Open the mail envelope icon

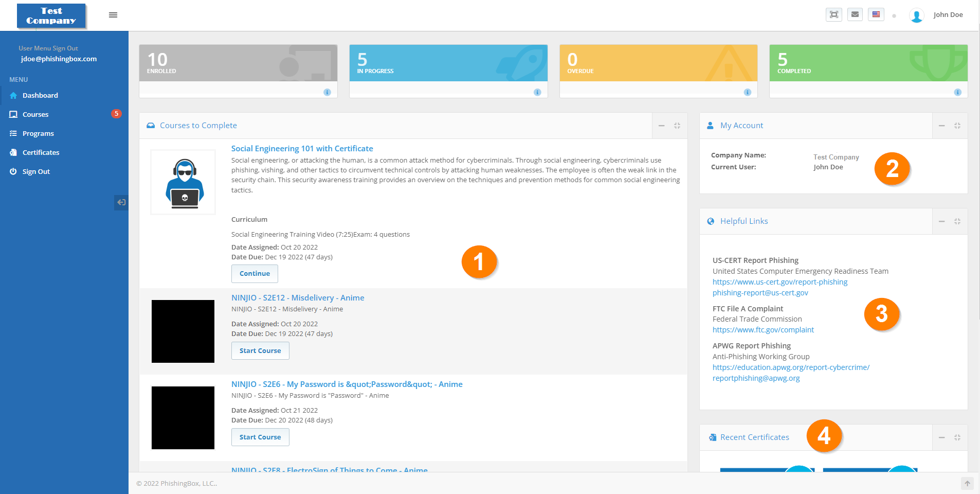pyautogui.click(x=855, y=14)
